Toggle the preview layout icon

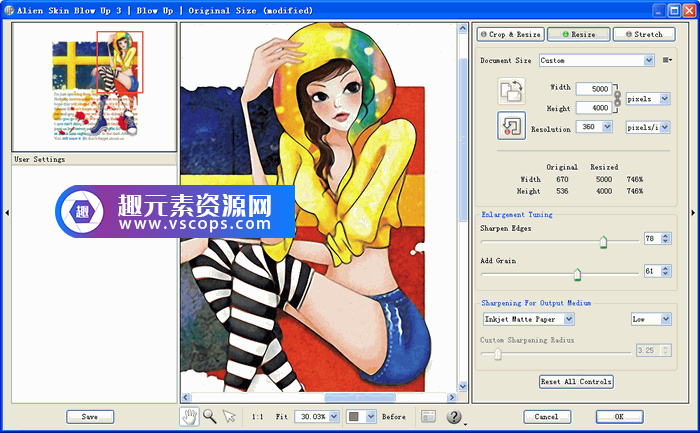coord(428,416)
